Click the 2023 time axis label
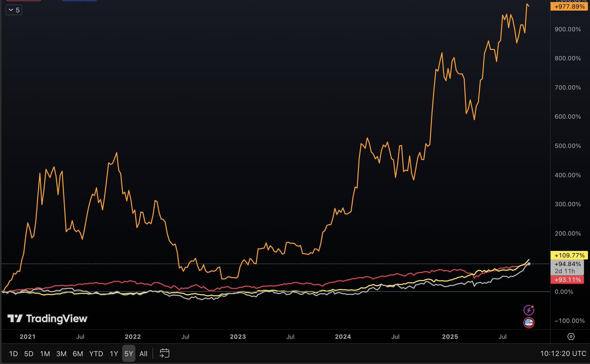Viewport: 590px width, 364px height. [x=237, y=337]
